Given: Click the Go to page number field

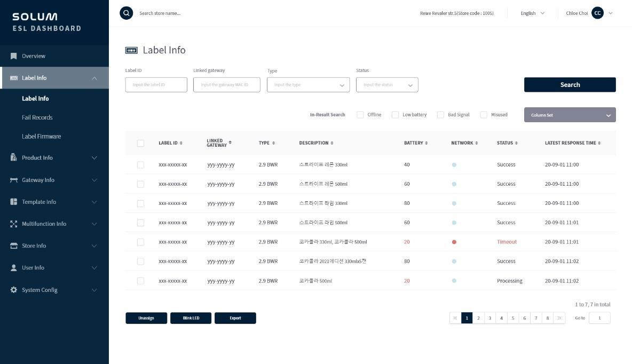Looking at the screenshot, I should 599,318.
